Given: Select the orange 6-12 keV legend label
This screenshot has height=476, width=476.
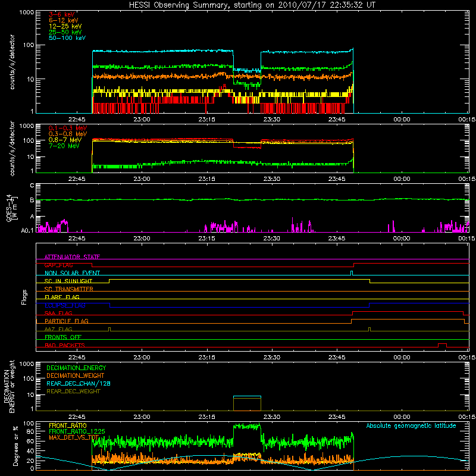Looking at the screenshot, I should tap(64, 20).
